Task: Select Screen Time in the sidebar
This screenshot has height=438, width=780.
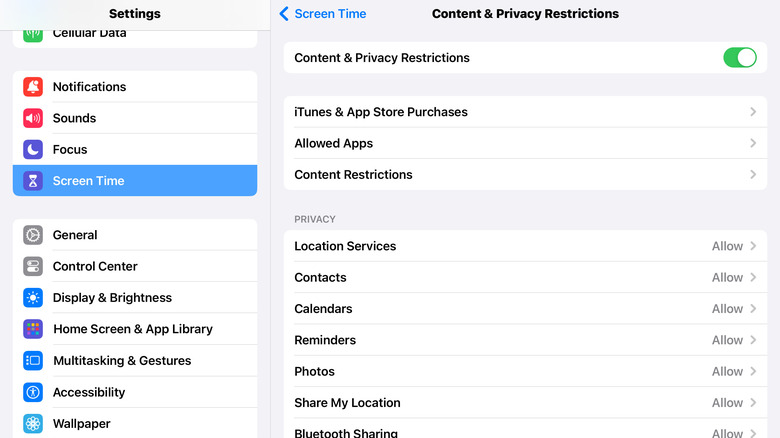Action: [135, 181]
